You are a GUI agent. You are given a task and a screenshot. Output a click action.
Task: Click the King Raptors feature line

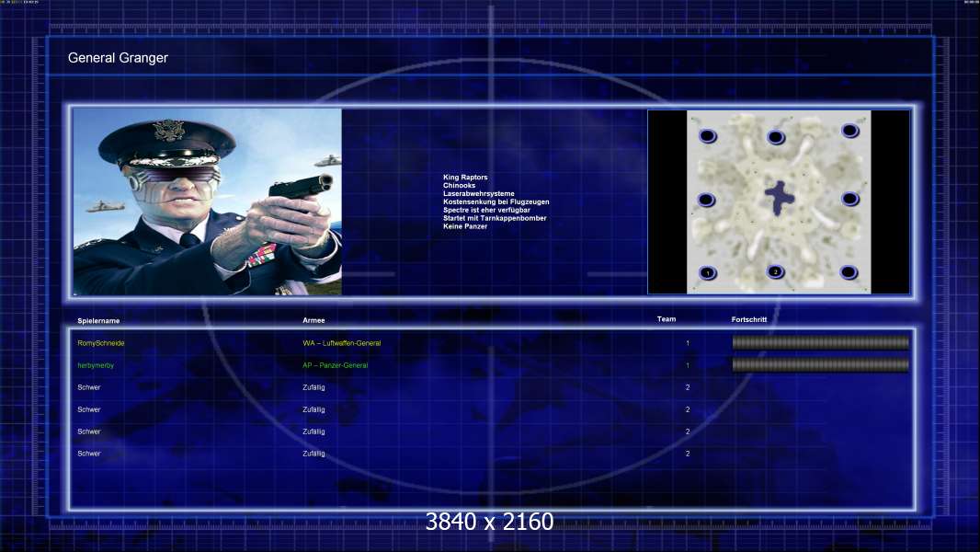tap(465, 178)
